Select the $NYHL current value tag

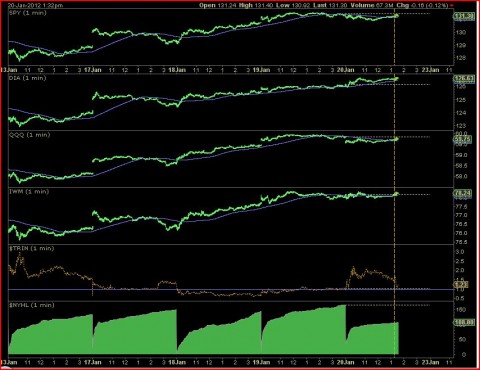(464, 322)
